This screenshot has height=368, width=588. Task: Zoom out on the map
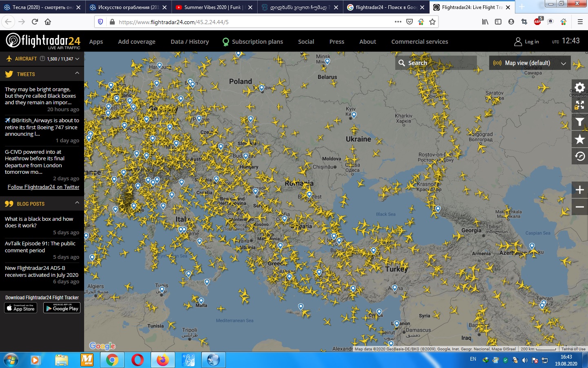coord(579,207)
